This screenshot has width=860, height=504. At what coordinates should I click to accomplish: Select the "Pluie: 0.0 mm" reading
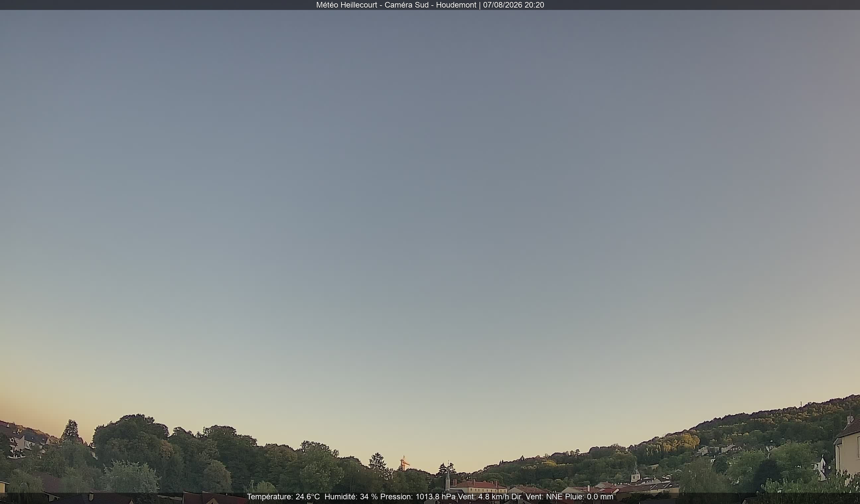pyautogui.click(x=589, y=497)
